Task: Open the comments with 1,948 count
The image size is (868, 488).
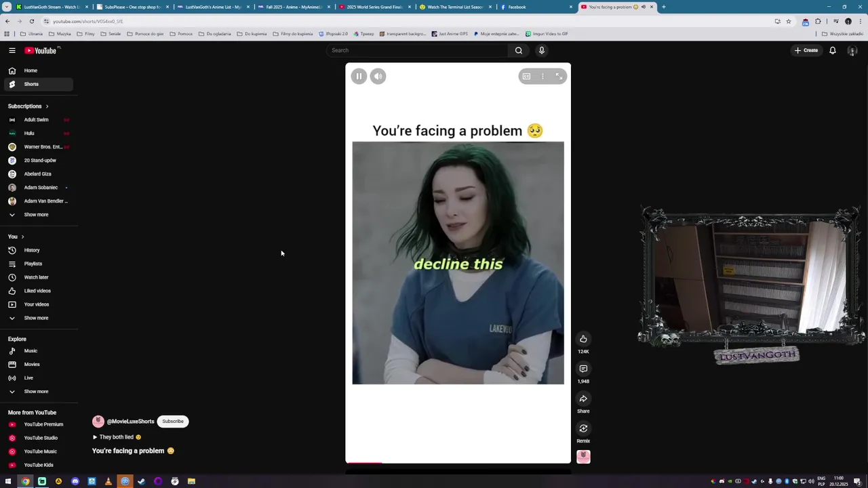Action: click(583, 369)
